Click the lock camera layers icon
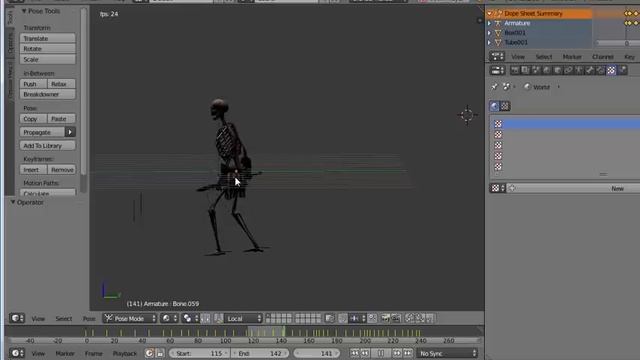This screenshot has width=640, height=360. pos(330,318)
